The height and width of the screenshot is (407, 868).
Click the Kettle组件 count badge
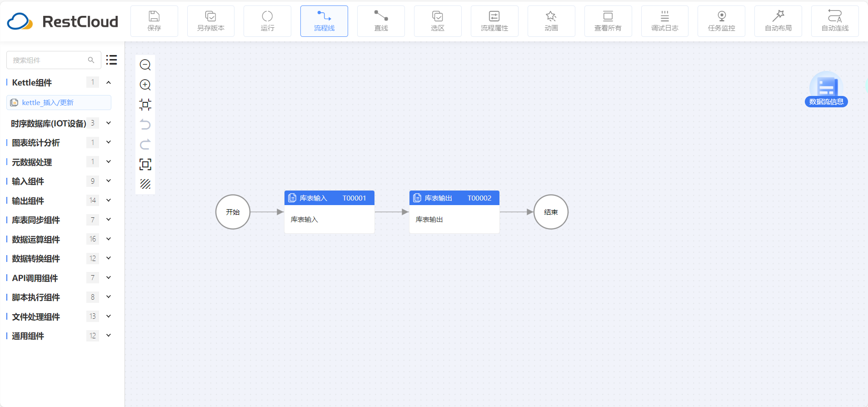[x=93, y=82]
